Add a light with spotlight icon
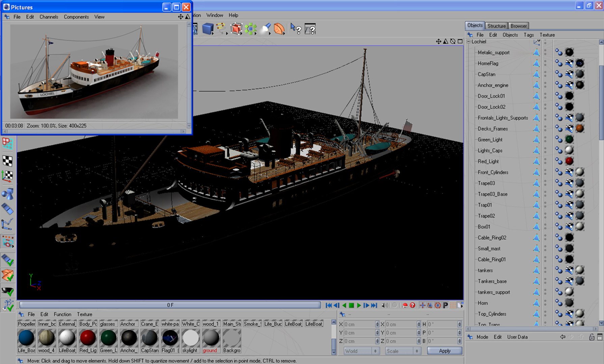Screen dimensions: 604x364 coord(266,29)
